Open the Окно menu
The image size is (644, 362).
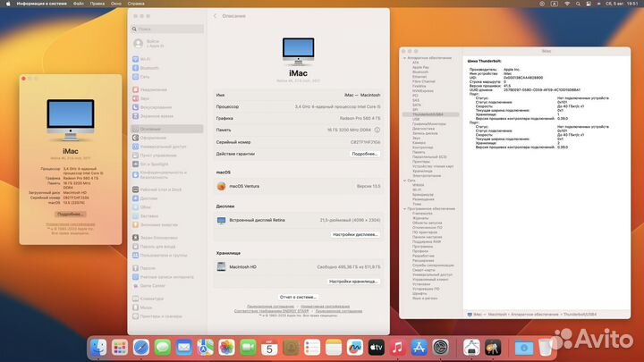pos(115,4)
